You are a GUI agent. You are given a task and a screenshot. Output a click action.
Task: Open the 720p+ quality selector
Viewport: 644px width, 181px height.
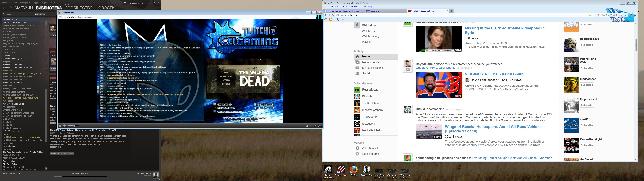click(309, 126)
